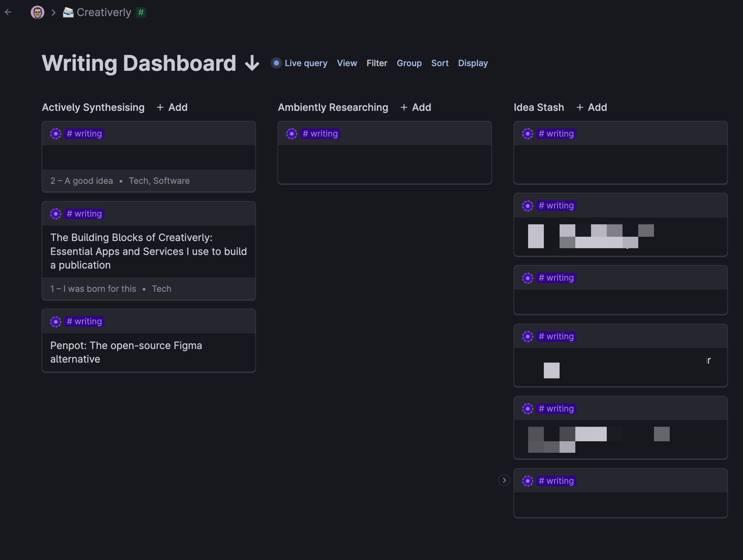
Task: Click the green hash tag beside Creativerly
Action: point(141,13)
